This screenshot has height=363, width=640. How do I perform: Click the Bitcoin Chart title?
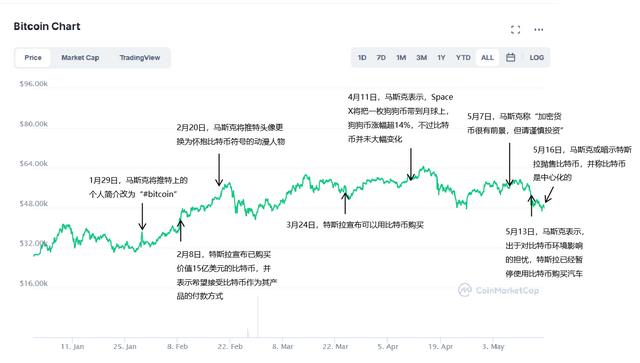[x=47, y=27]
